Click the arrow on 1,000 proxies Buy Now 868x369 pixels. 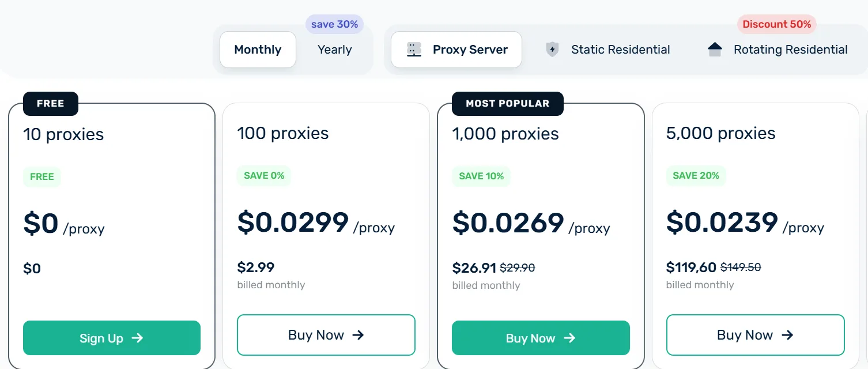pos(569,338)
